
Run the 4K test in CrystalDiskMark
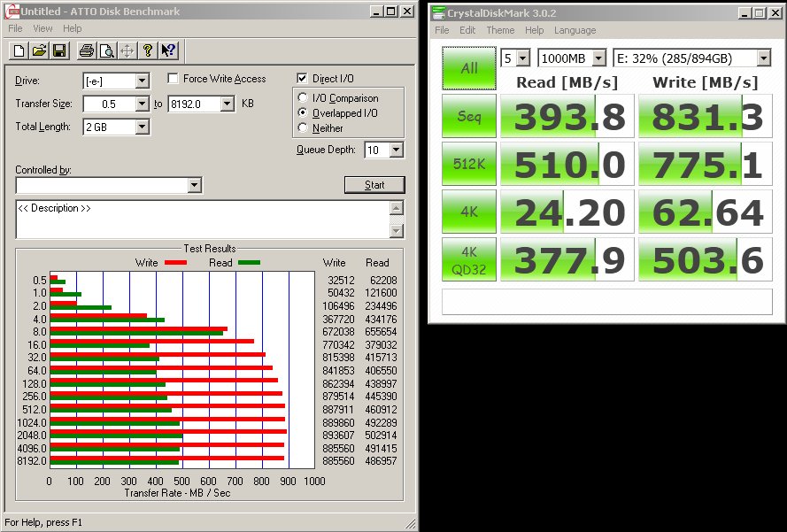point(469,212)
